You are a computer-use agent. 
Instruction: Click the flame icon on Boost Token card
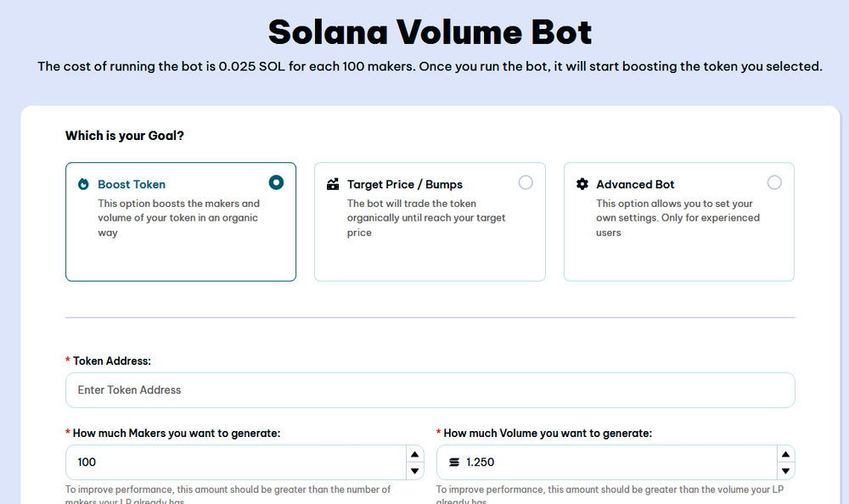(82, 183)
